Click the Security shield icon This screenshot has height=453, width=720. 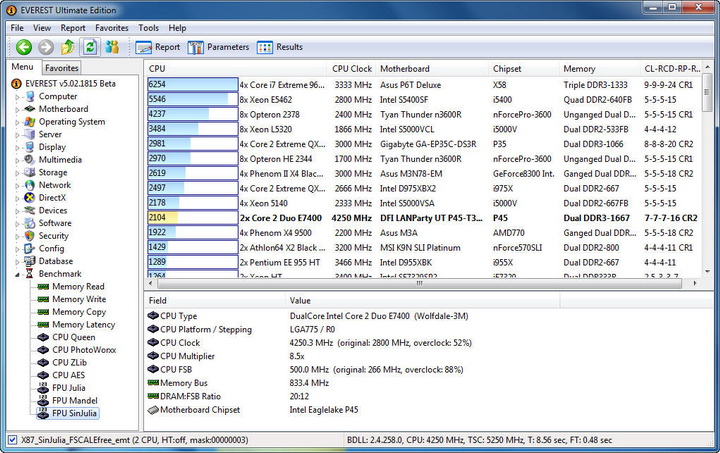pyautogui.click(x=30, y=236)
